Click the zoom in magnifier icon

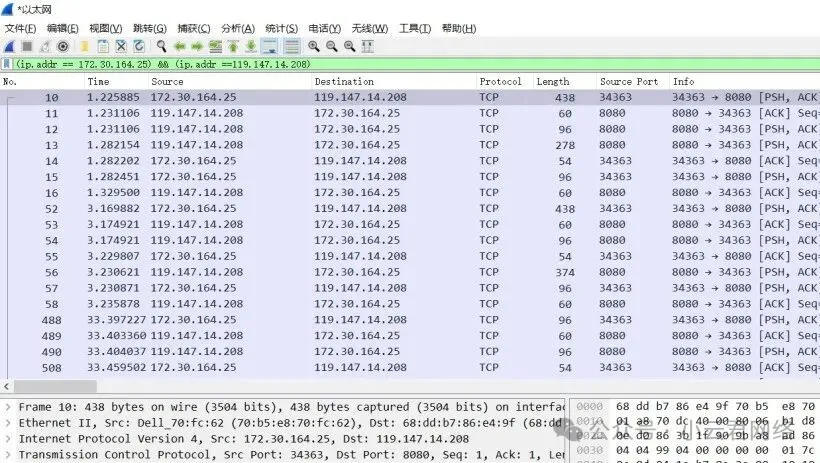tap(314, 46)
